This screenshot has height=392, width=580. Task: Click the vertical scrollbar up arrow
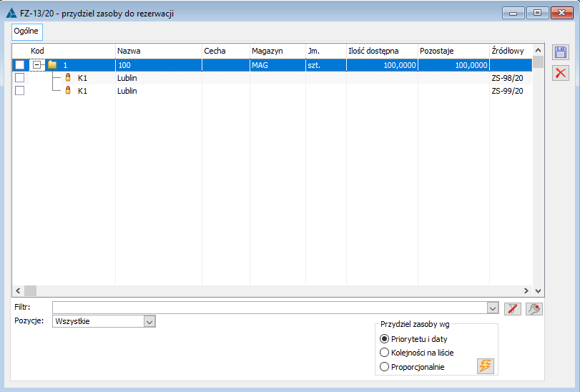coord(539,50)
